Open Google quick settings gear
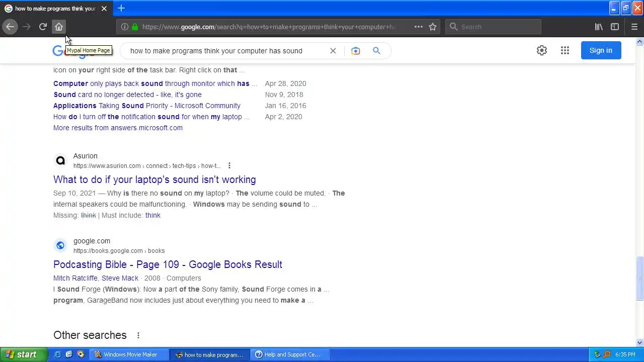Image resolution: width=644 pixels, height=362 pixels. [541, 50]
